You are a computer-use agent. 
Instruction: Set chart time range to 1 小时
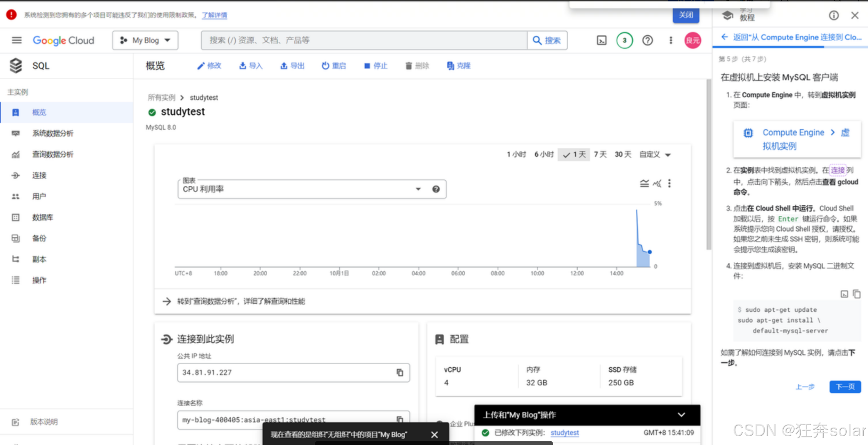click(x=516, y=154)
